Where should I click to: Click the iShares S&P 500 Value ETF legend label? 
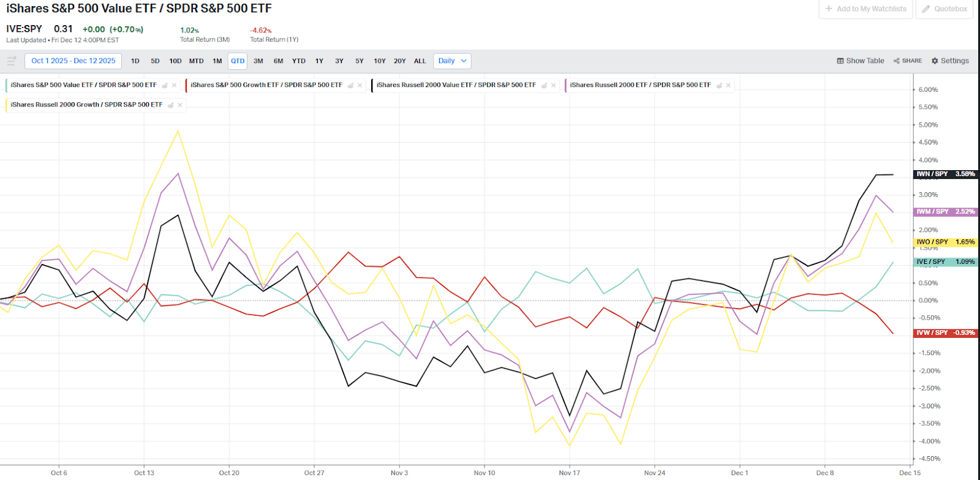[83, 85]
